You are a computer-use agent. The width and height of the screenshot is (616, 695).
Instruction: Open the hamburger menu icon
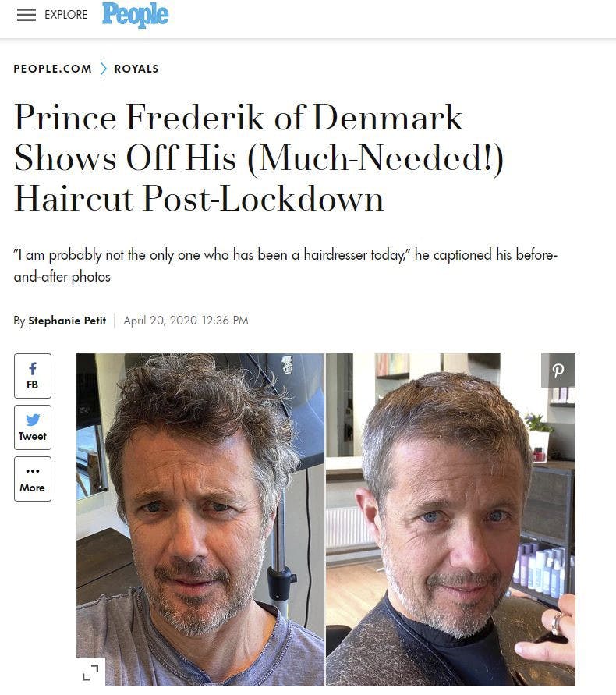pos(27,15)
